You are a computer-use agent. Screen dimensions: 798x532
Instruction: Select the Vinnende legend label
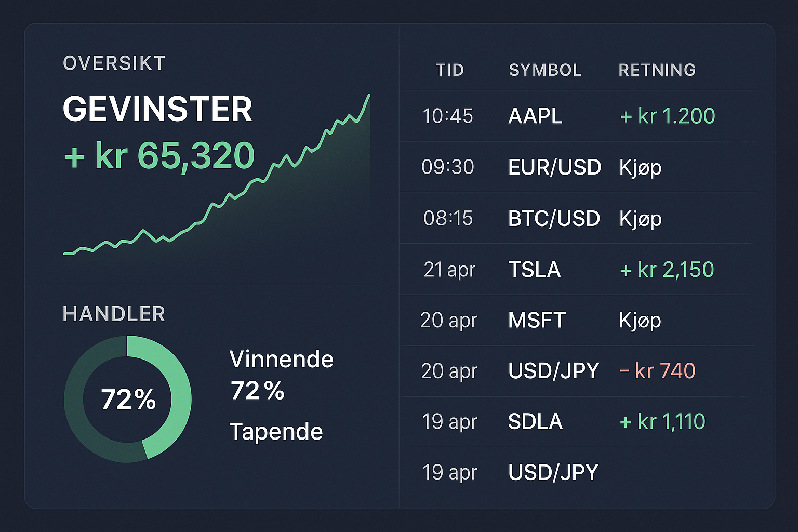281,360
